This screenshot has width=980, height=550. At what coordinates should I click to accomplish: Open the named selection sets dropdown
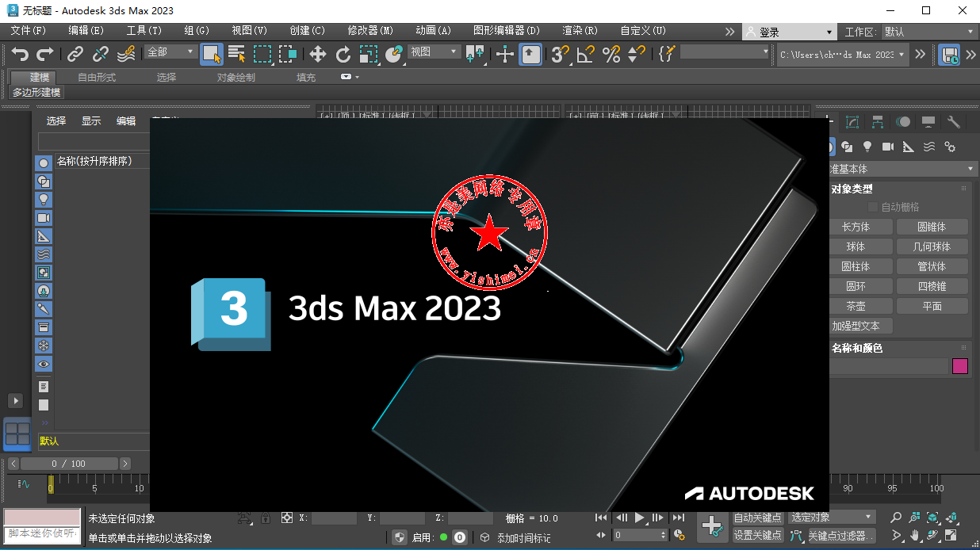pyautogui.click(x=725, y=52)
